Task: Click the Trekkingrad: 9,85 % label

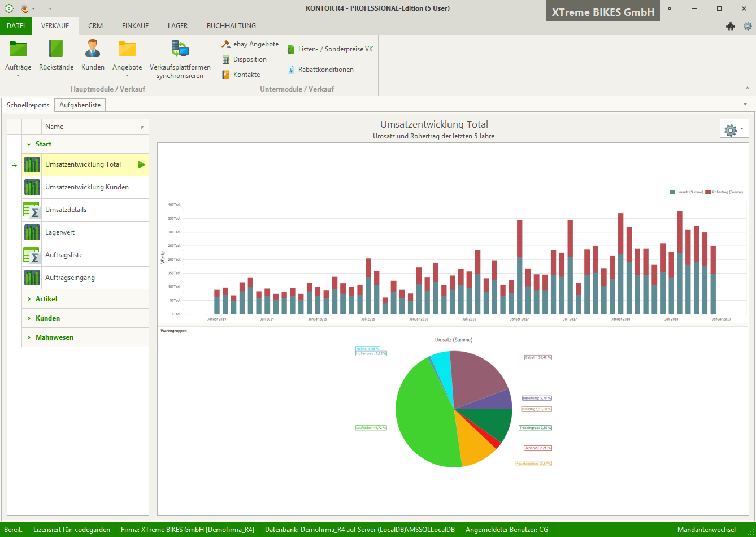Action: click(535, 428)
